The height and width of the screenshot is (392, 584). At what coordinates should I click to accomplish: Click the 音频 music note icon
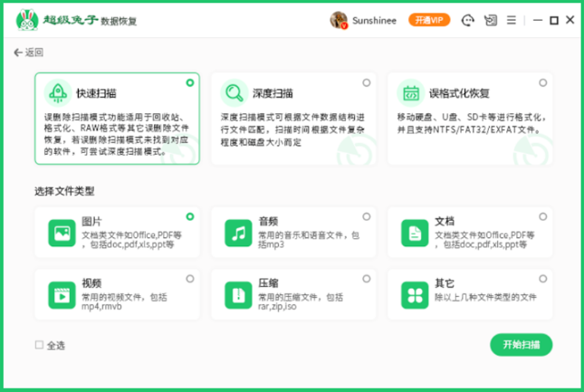tap(238, 233)
